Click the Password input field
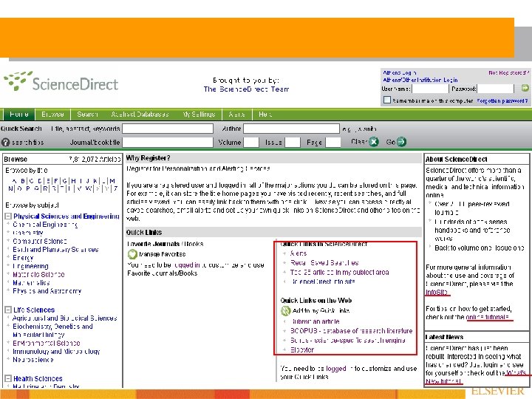 tap(495, 89)
